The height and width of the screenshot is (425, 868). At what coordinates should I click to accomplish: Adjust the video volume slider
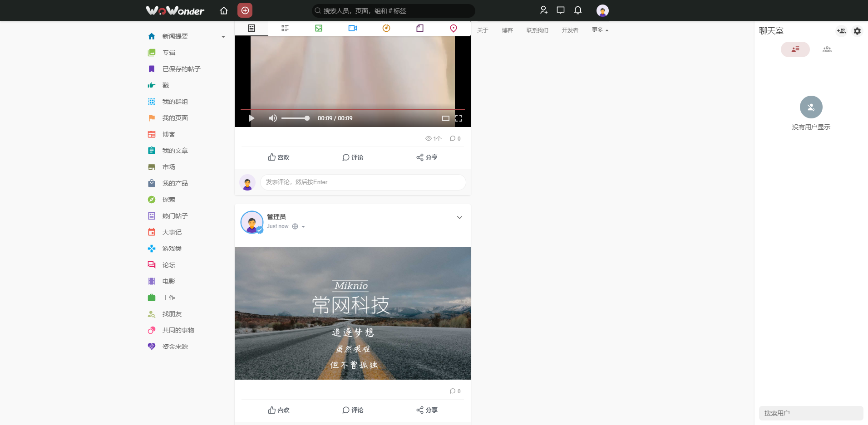(x=295, y=118)
